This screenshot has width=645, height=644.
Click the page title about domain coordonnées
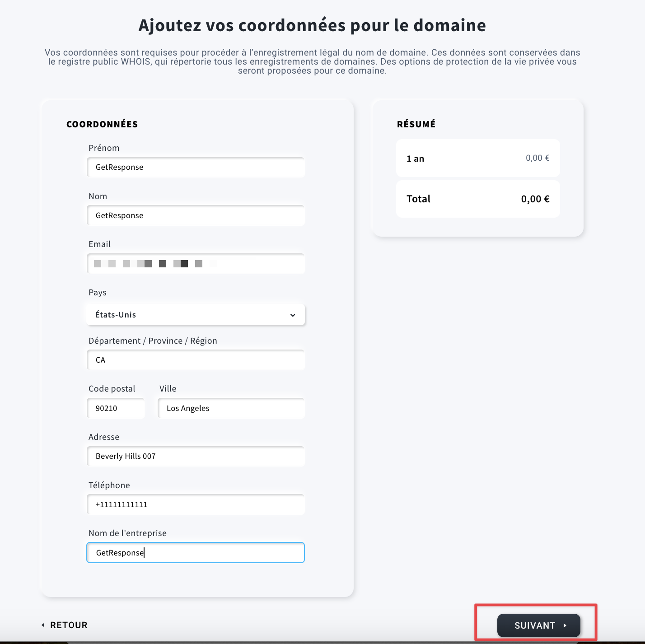click(312, 26)
